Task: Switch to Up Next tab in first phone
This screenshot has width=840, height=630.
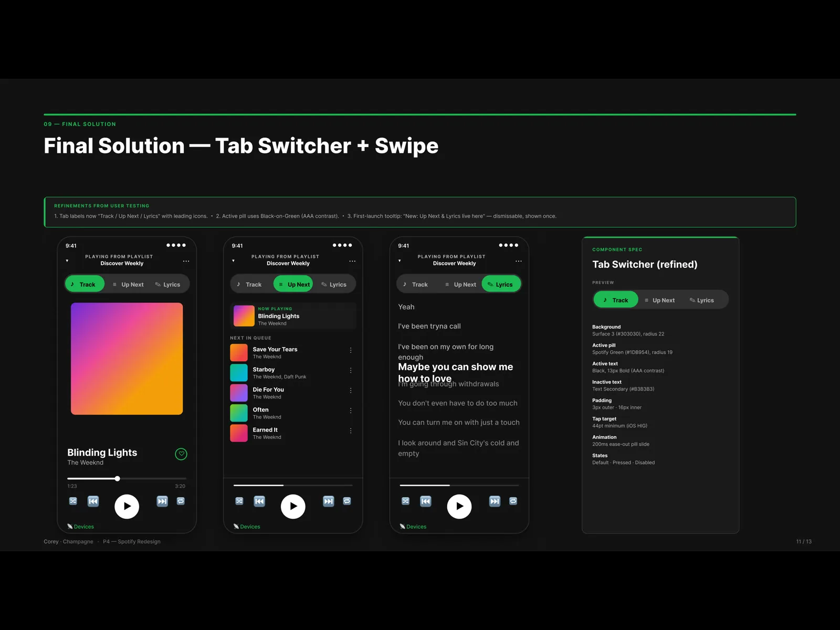Action: click(128, 285)
